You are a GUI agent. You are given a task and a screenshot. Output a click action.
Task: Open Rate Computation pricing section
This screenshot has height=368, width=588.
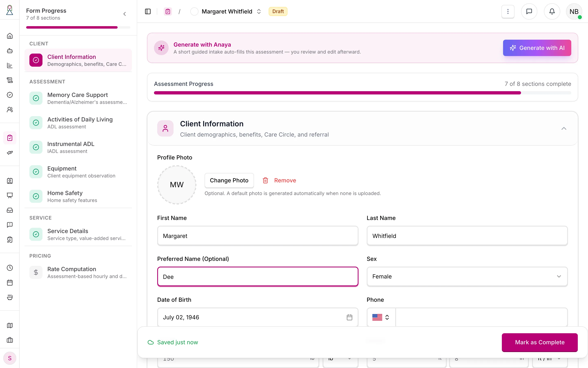click(78, 272)
